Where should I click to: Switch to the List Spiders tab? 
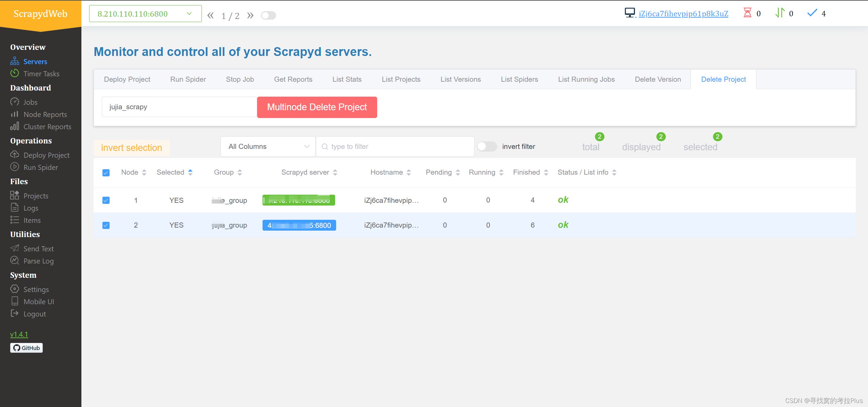(x=519, y=79)
